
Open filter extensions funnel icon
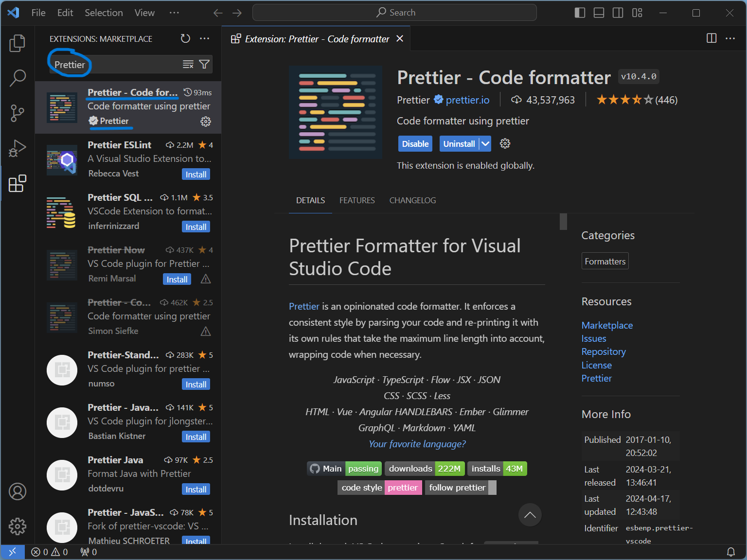pos(204,65)
